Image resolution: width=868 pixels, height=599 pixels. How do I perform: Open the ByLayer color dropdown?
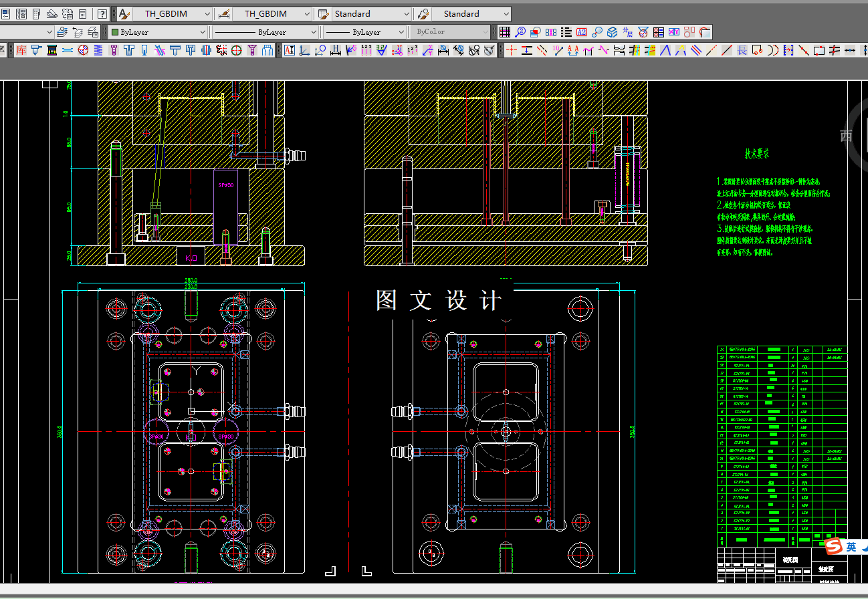coord(158,31)
